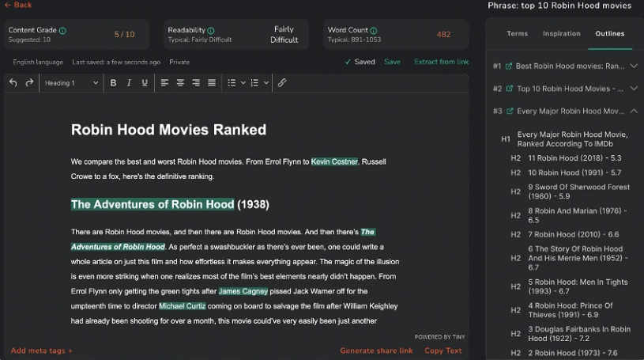Click Add meta tags
This screenshot has width=644, height=360.
pyautogui.click(x=41, y=351)
